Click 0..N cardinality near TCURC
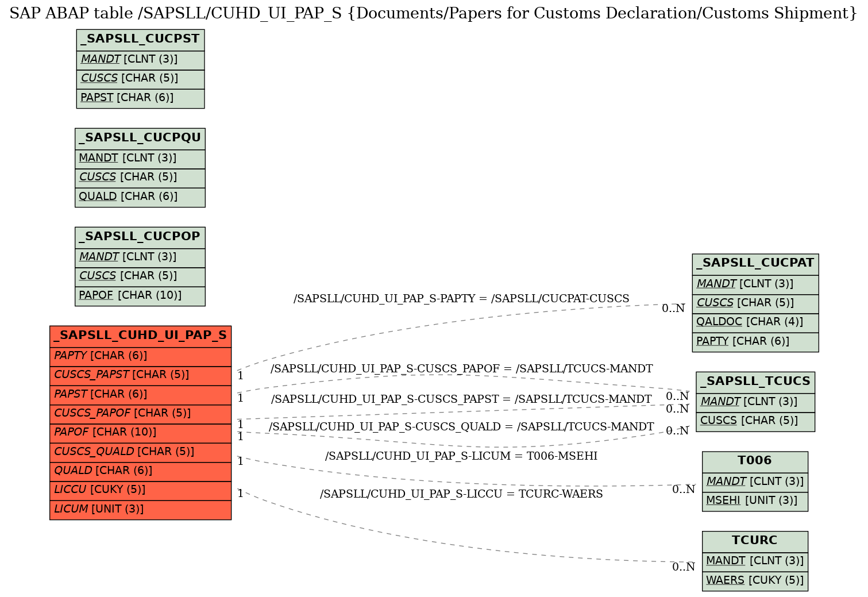The image size is (868, 597). [x=684, y=568]
